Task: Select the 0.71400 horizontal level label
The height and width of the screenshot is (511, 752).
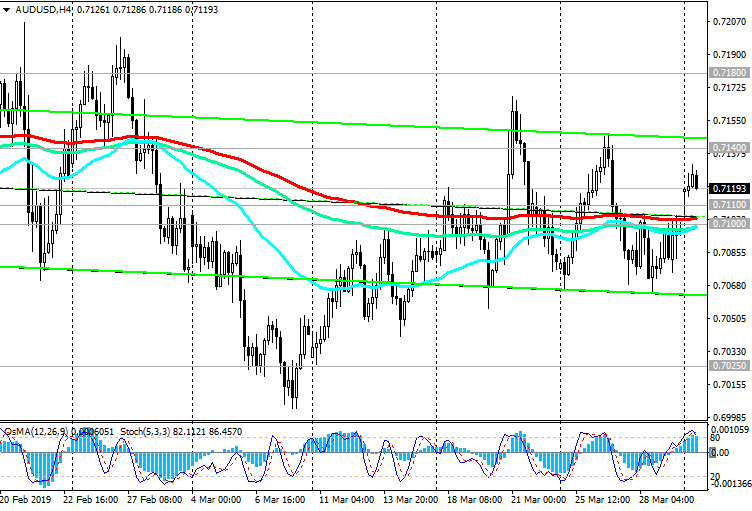Action: coord(729,147)
